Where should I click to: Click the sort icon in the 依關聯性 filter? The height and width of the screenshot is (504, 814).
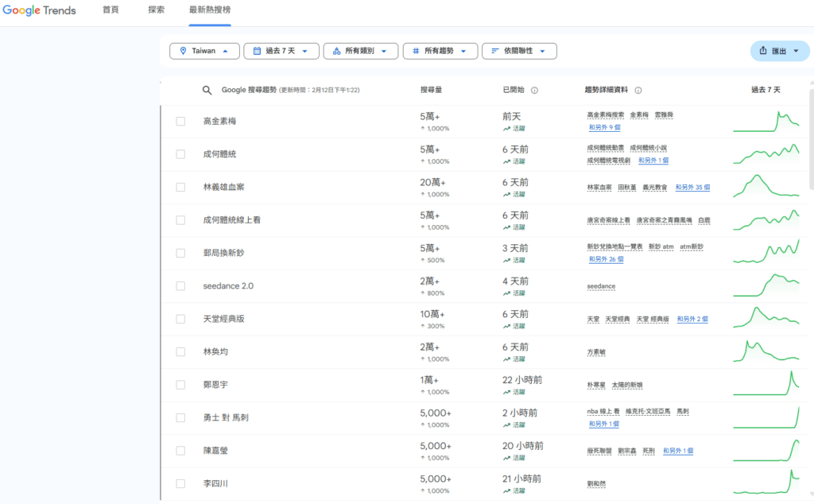click(x=493, y=50)
